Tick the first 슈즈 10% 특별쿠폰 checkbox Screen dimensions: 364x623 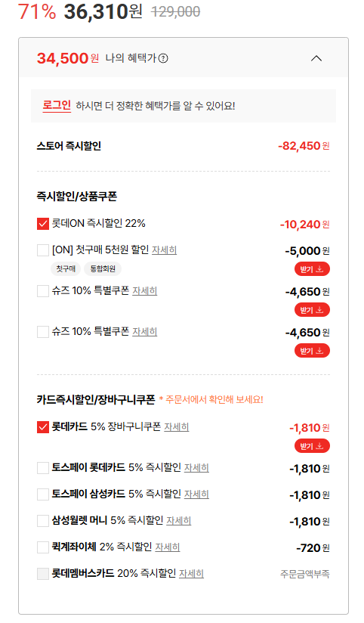click(x=43, y=291)
